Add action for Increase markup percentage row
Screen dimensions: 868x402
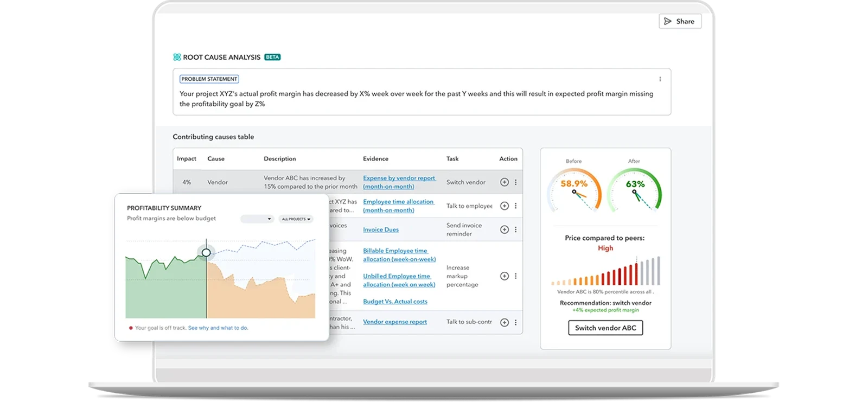click(x=505, y=276)
